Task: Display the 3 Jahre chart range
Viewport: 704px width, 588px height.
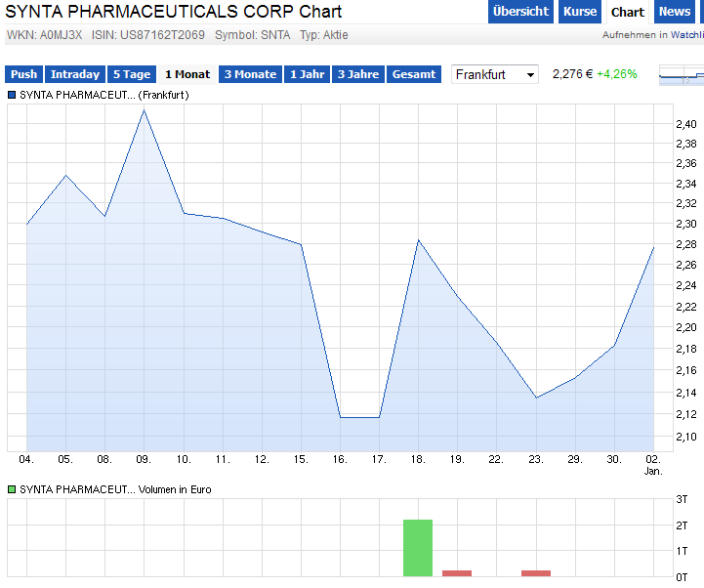Action: pos(358,74)
